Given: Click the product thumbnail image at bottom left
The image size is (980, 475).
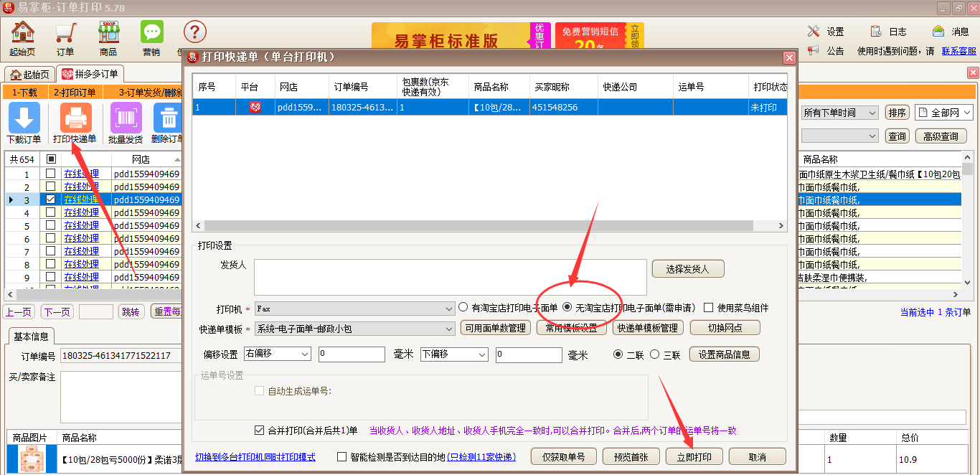Looking at the screenshot, I should point(31,459).
